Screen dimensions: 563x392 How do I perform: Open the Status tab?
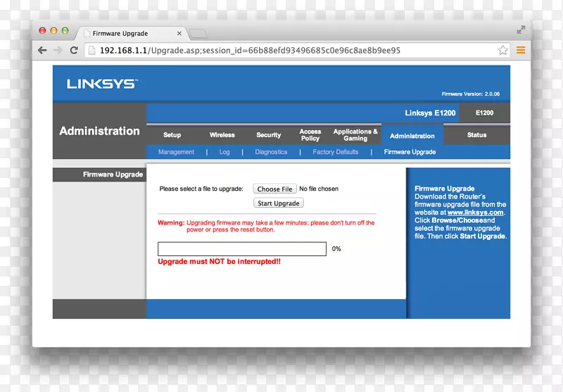coord(477,135)
